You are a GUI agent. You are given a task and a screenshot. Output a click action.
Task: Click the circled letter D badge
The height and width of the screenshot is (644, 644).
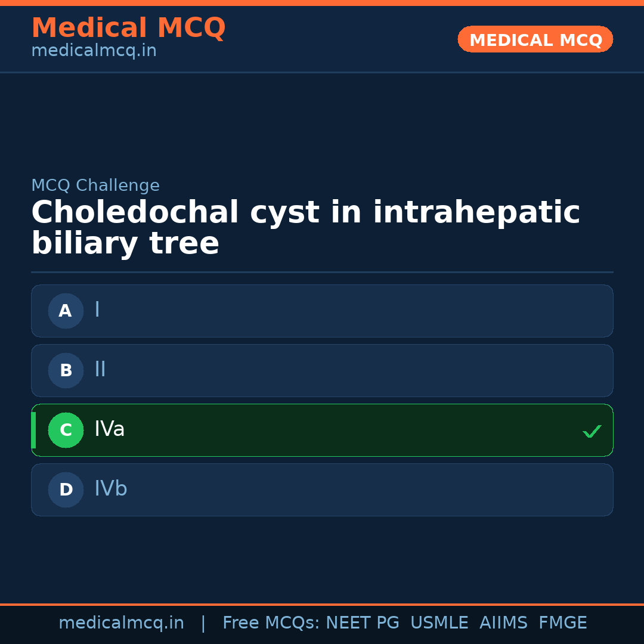(x=66, y=490)
